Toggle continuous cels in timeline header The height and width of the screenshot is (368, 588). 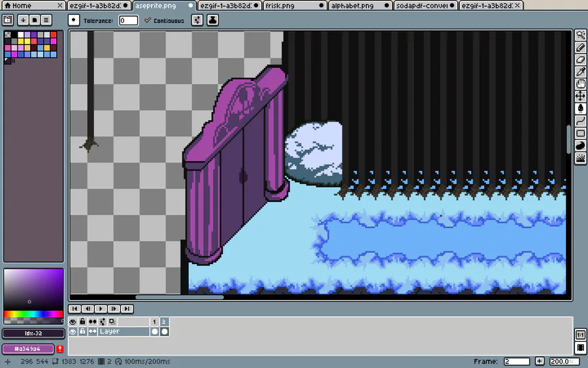[x=92, y=322]
